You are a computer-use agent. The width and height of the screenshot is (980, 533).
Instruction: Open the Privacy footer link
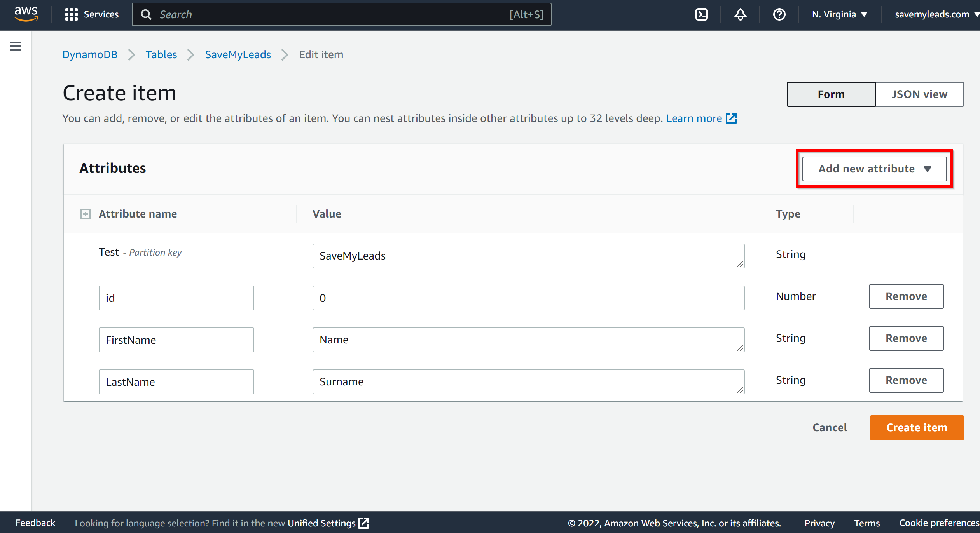(819, 523)
